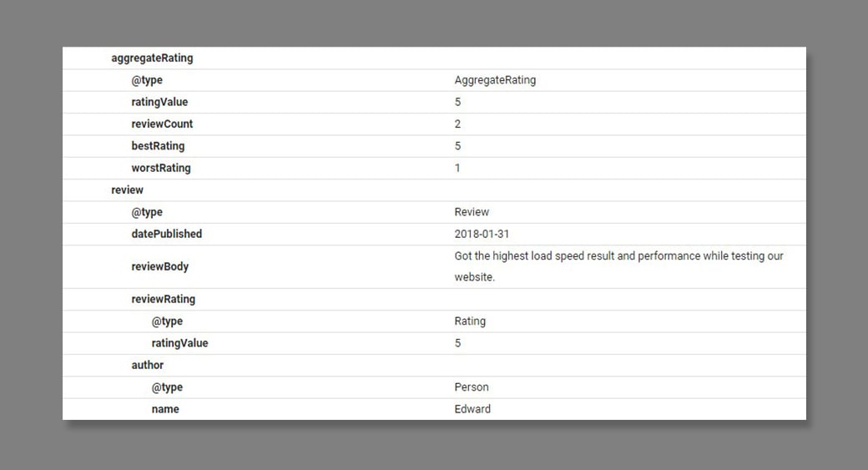This screenshot has height=470, width=868.
Task: Select the AggregateRating type value
Action: pyautogui.click(x=495, y=80)
